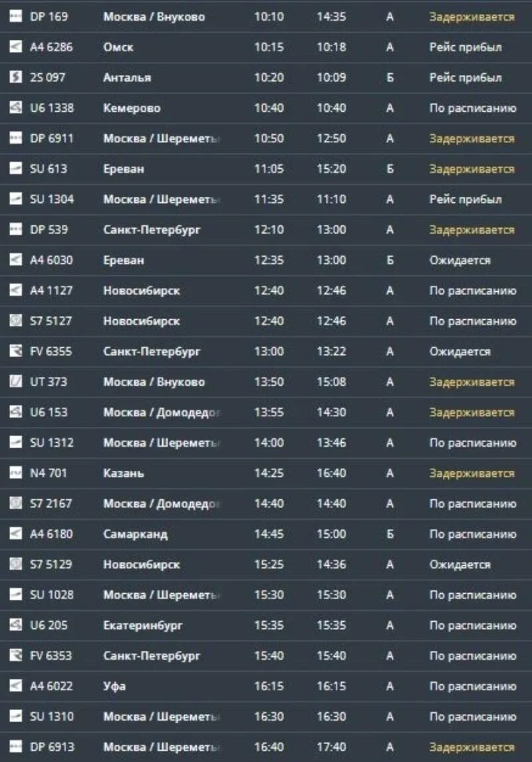This screenshot has height=762, width=532.
Task: Click the airline icon for N4 701
Action: pos(16,472)
